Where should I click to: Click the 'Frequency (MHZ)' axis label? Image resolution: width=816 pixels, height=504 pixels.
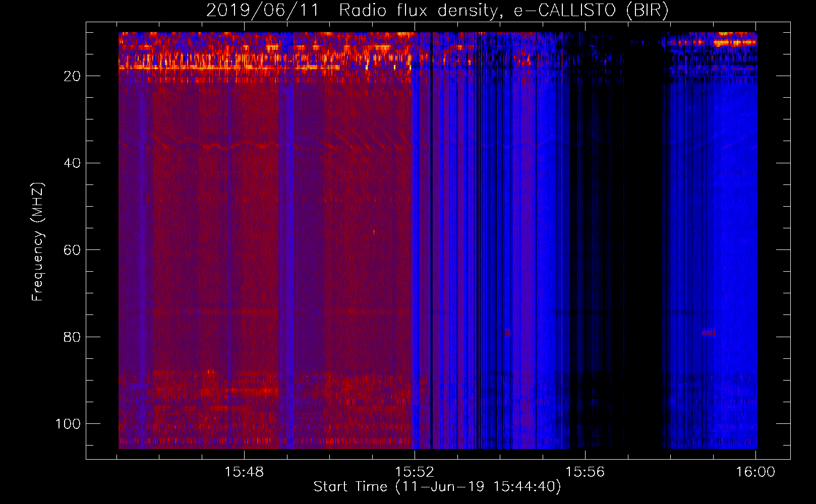(38, 241)
